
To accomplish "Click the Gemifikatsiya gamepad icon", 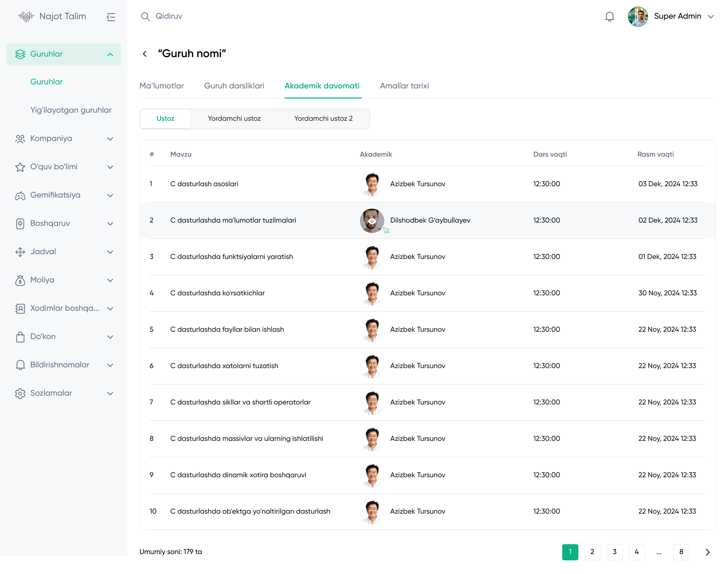I will click(x=20, y=195).
